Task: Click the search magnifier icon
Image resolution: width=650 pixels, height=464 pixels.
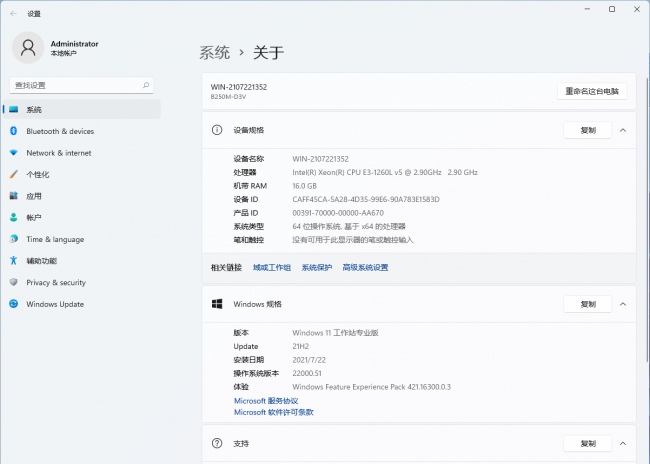Action: point(146,85)
